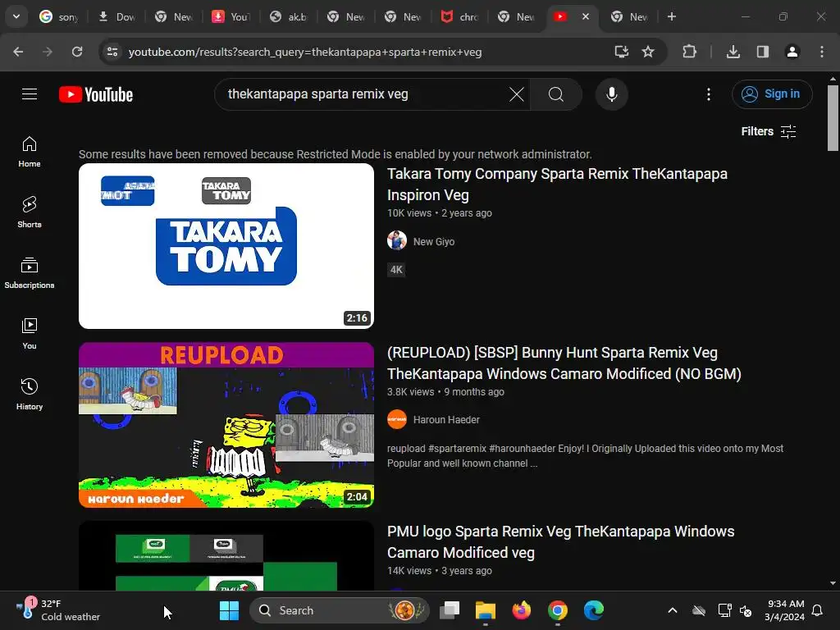Screen dimensions: 840x630
Task: Open Shorts from the sidebar
Action: click(30, 212)
